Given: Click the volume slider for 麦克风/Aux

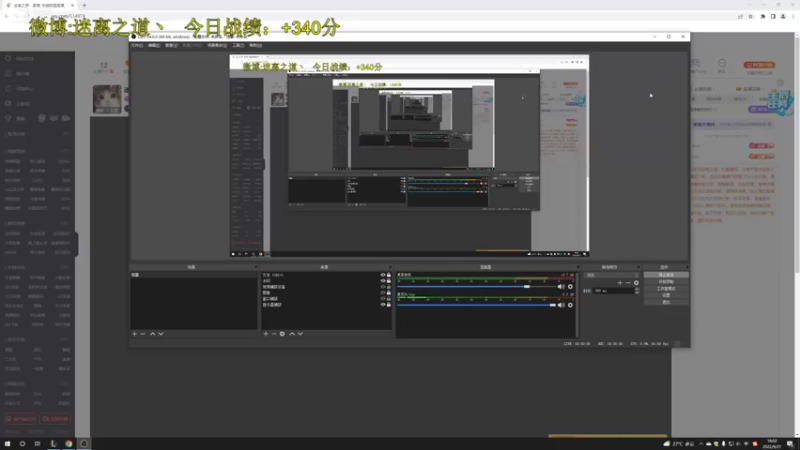Looking at the screenshot, I should tap(477, 305).
